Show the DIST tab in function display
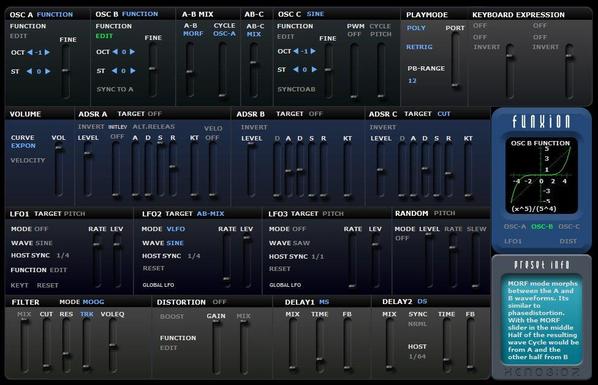The height and width of the screenshot is (385, 598). click(568, 241)
